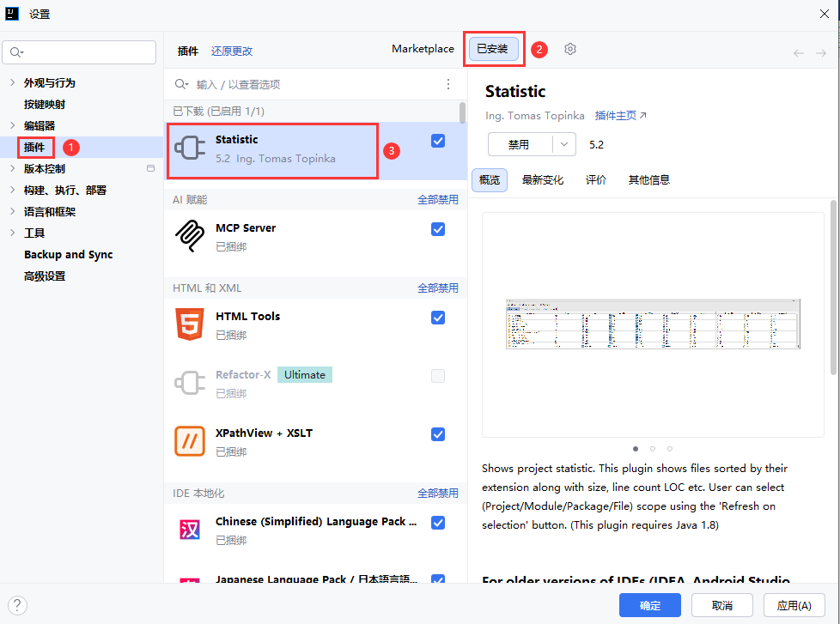
Task: Toggle Japanese Language Pack checkbox
Action: tap(438, 579)
